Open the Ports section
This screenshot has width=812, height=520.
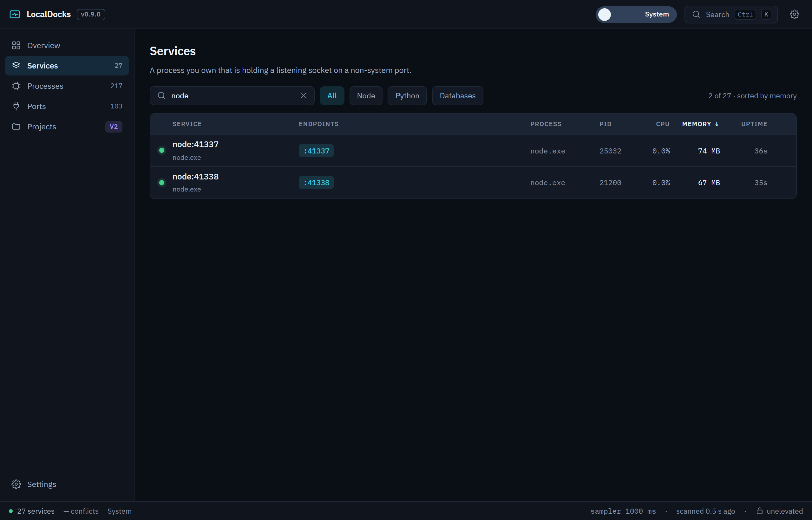[67, 106]
